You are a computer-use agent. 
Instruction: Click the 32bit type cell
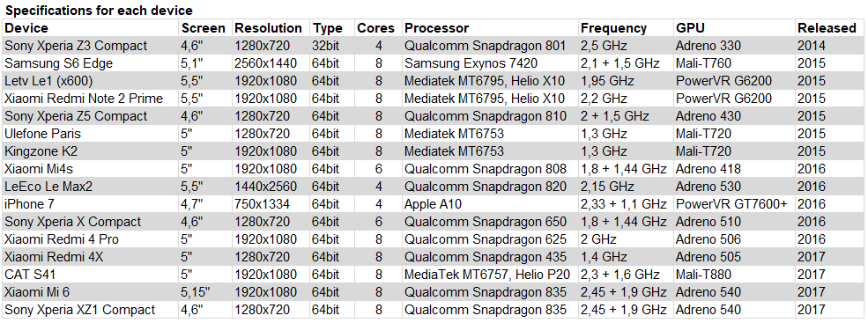(331, 46)
